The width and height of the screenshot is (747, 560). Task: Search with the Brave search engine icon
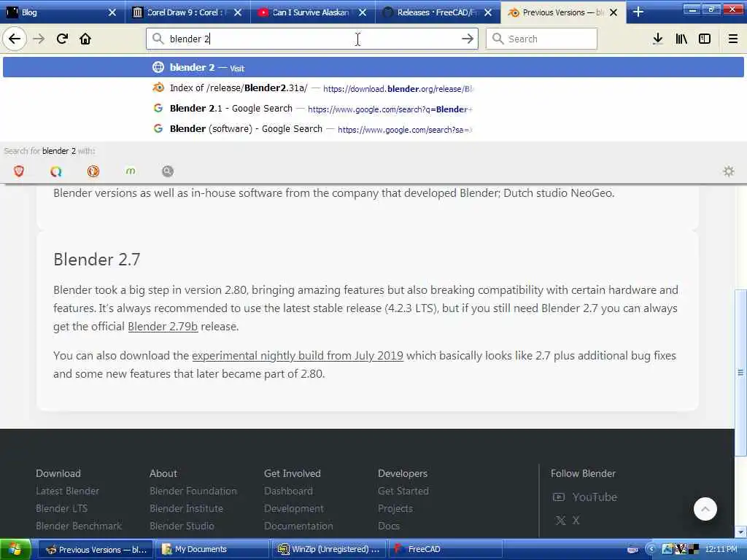click(x=18, y=171)
